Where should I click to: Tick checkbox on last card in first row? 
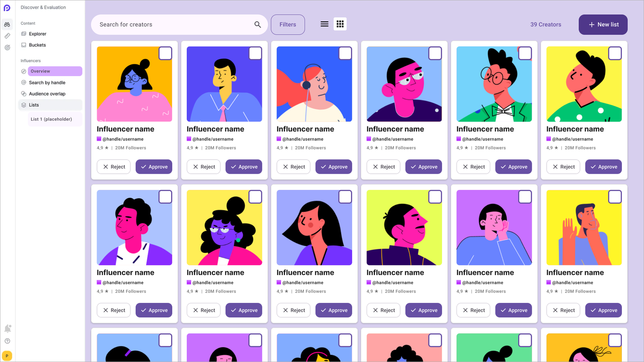point(615,53)
